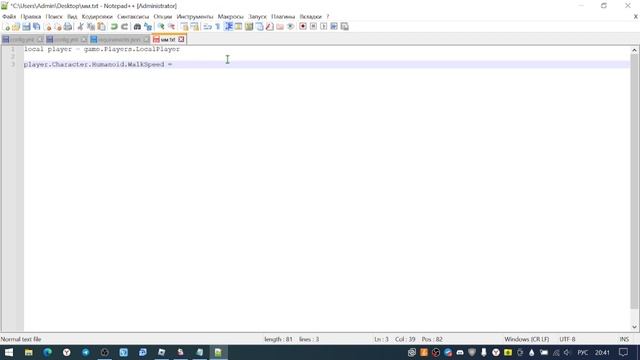The width and height of the screenshot is (640, 360).
Task: Click the scrollbar up arrow
Action: pyautogui.click(x=634, y=50)
